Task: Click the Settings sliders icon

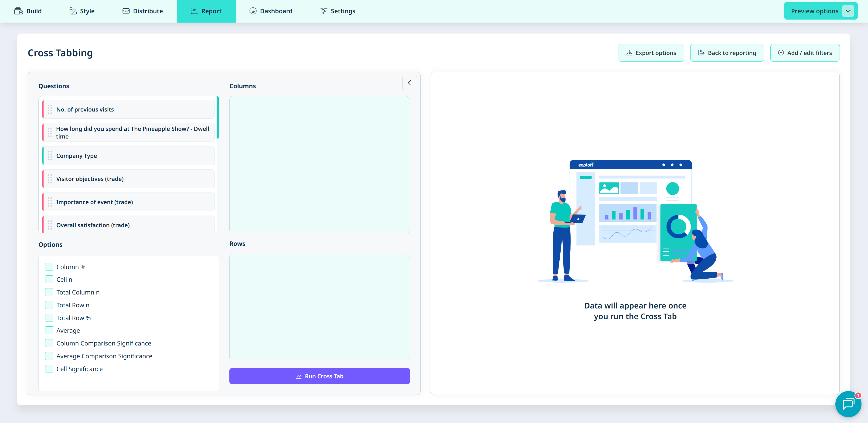Action: [323, 11]
